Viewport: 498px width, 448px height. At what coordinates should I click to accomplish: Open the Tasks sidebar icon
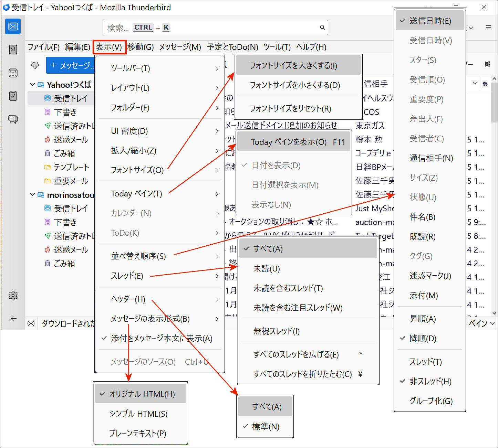click(13, 96)
